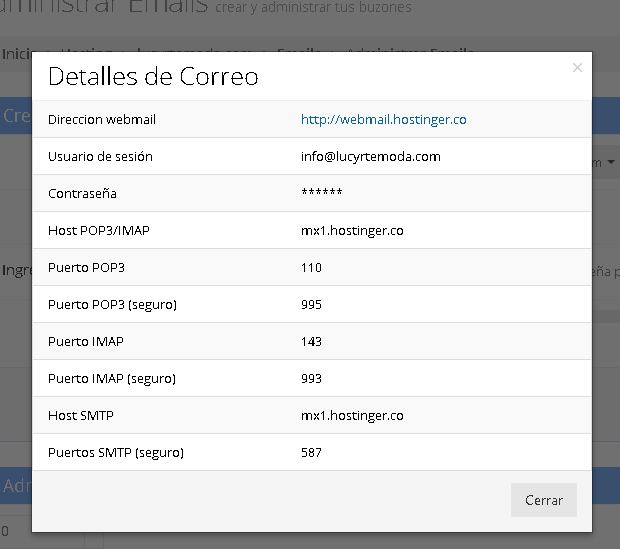Click the Host SMTP label

[81, 416]
